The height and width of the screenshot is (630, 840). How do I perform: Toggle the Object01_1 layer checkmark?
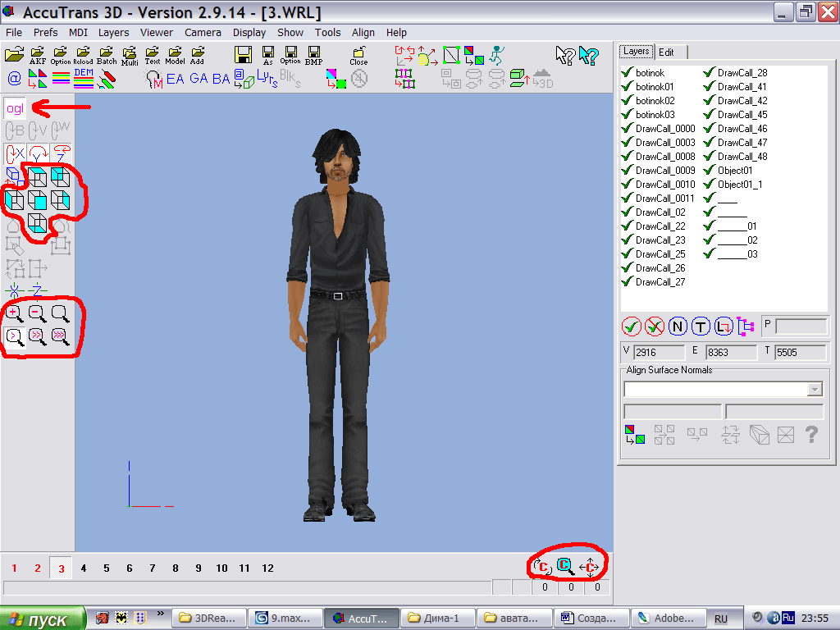[710, 184]
